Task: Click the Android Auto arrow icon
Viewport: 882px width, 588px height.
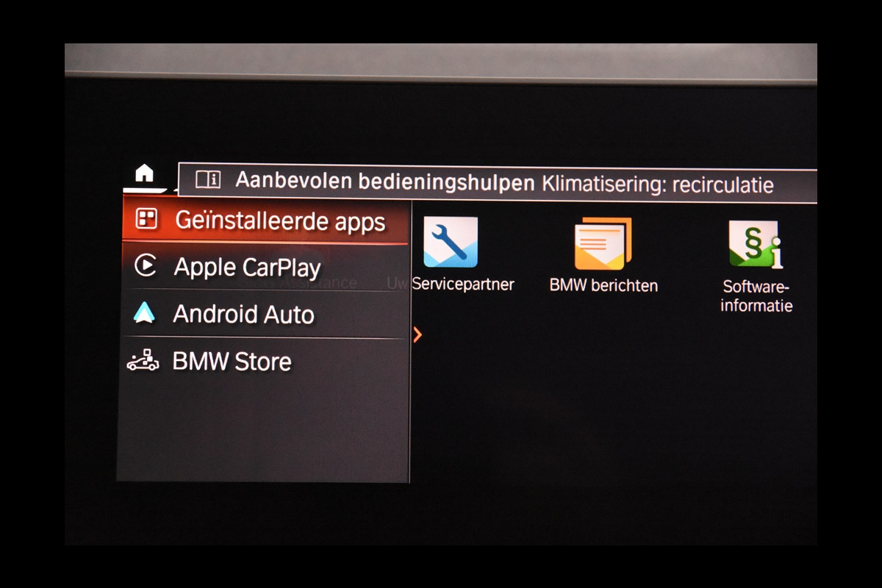Action: coord(144,313)
